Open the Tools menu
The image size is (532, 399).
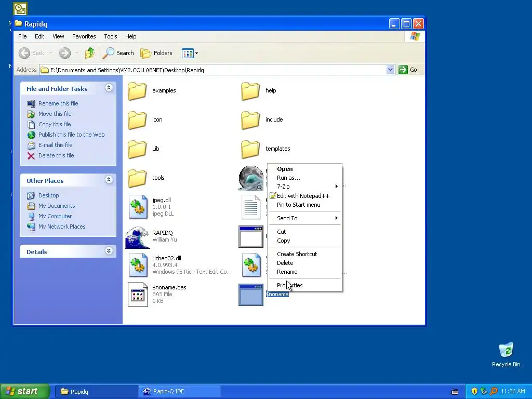tap(111, 36)
